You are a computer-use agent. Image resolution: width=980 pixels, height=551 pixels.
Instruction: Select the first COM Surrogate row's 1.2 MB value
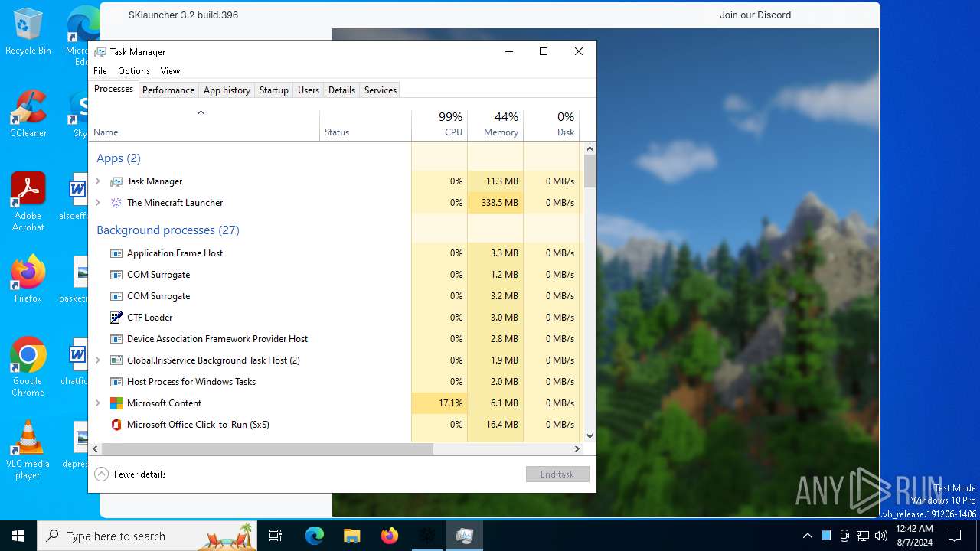[504, 275]
